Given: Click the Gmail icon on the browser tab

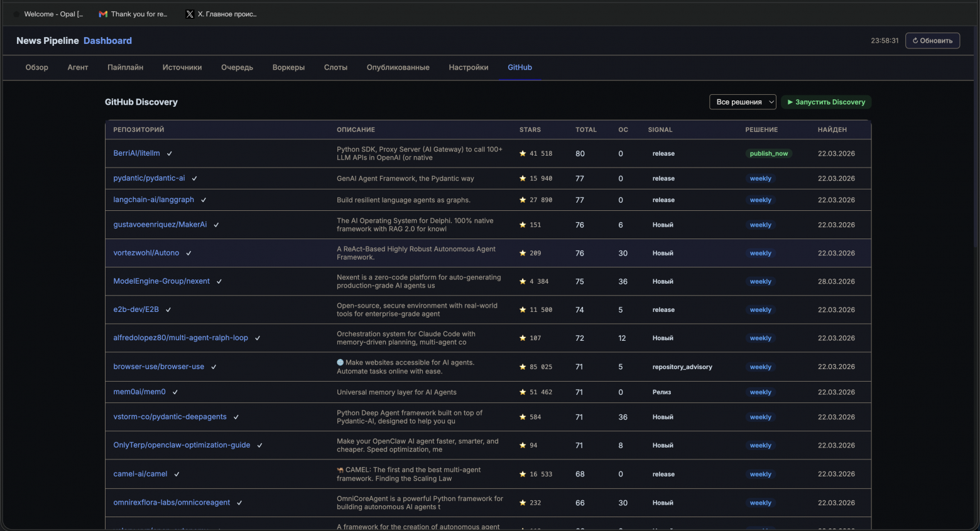Looking at the screenshot, I should 102,13.
